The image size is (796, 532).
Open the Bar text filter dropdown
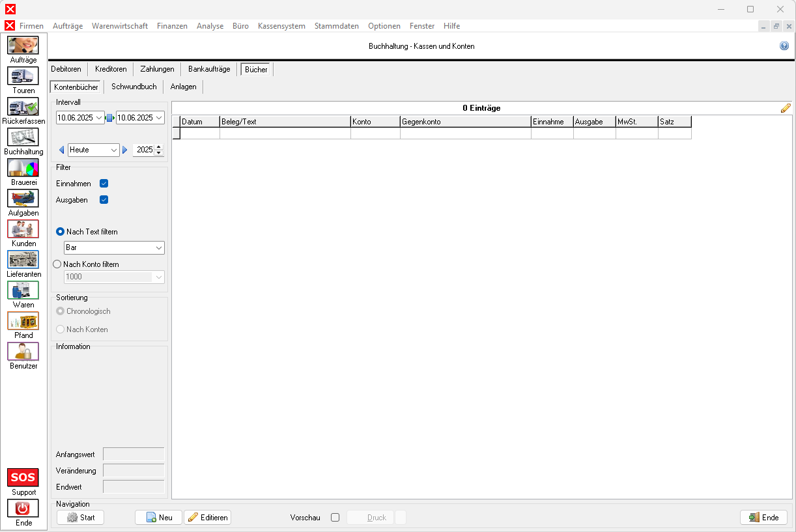coord(159,248)
